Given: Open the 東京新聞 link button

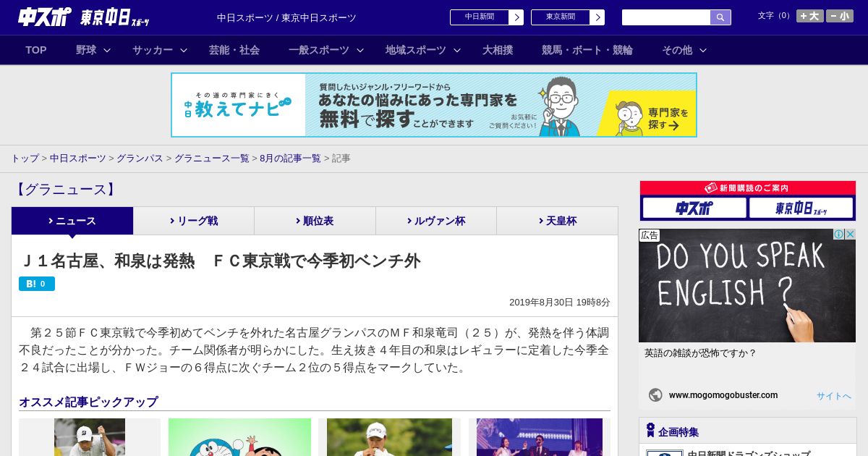Looking at the screenshot, I should tap(568, 17).
